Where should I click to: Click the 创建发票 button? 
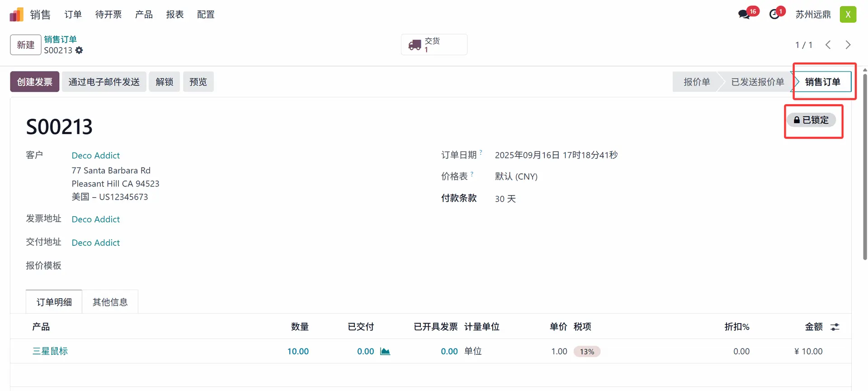[35, 82]
